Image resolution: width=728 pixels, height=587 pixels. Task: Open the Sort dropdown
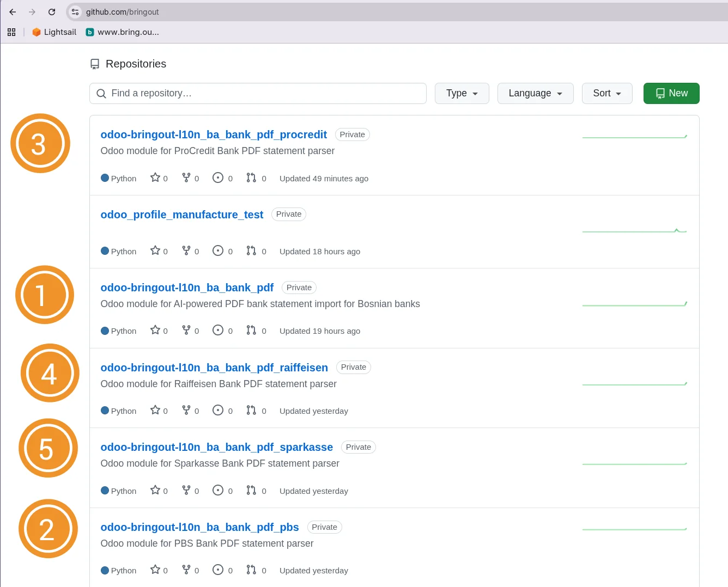[606, 93]
